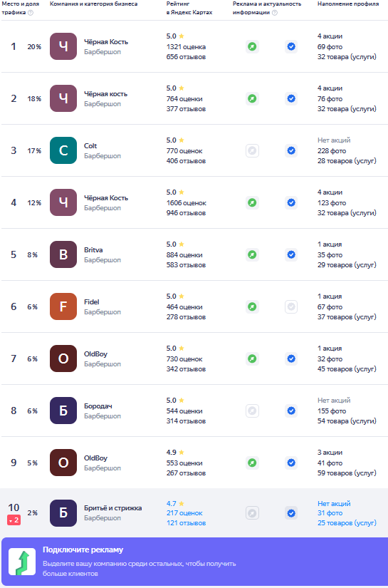Click orange 'F' avatar of Fidel
Screen dimensions: 388x588
click(63, 306)
